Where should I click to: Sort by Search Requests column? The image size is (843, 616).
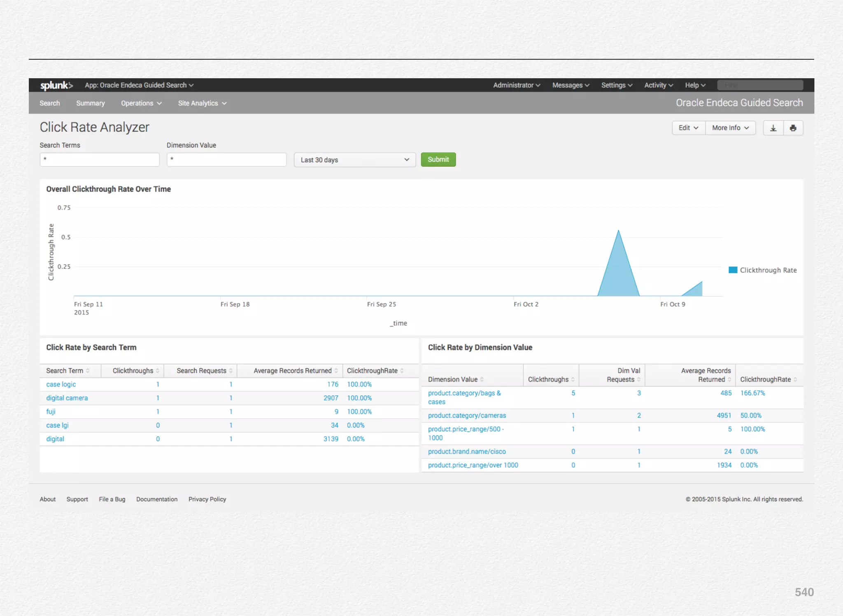[231, 371]
